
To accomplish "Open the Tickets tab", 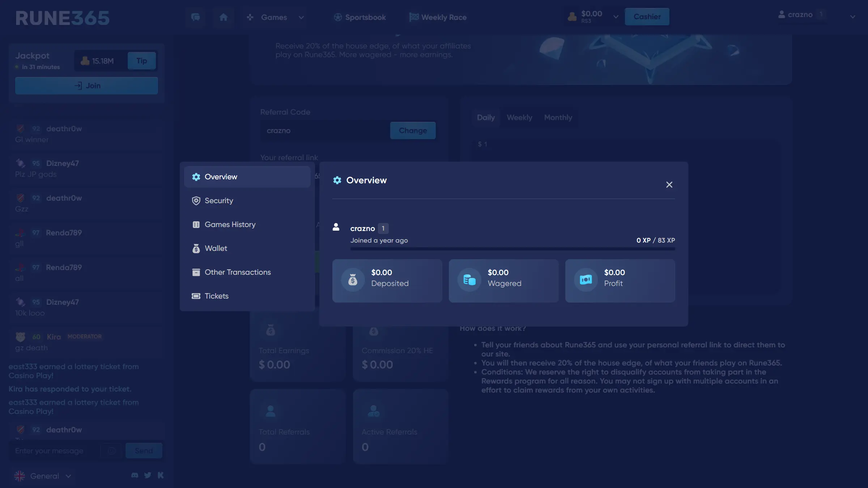I will click(x=247, y=296).
